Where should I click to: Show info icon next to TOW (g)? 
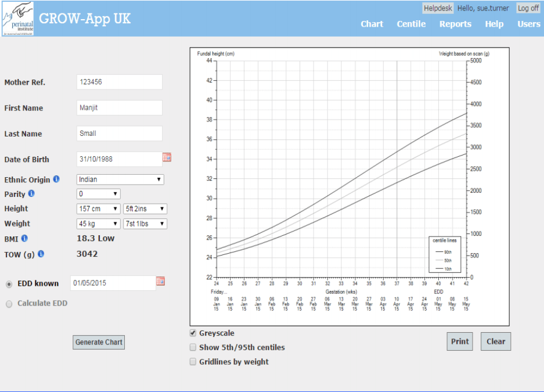(x=41, y=254)
